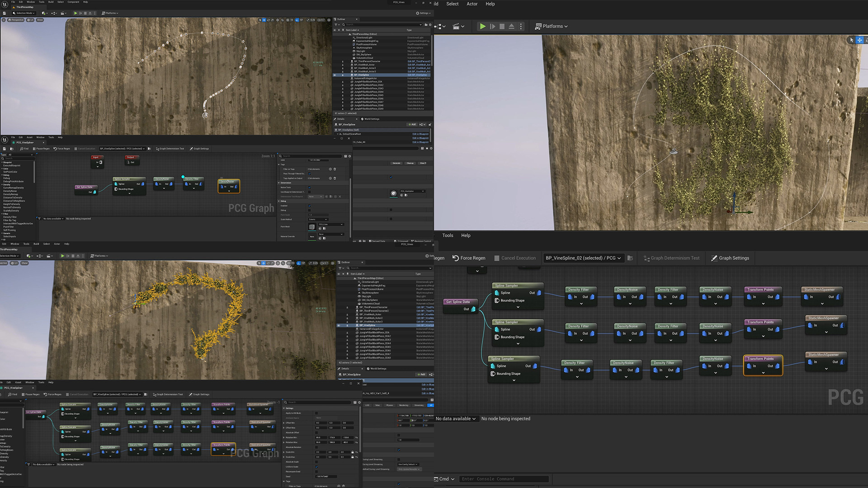Screen dimensions: 868x488
Task: Click the Force Regen button in the large PCG toolbar
Action: click(469, 258)
